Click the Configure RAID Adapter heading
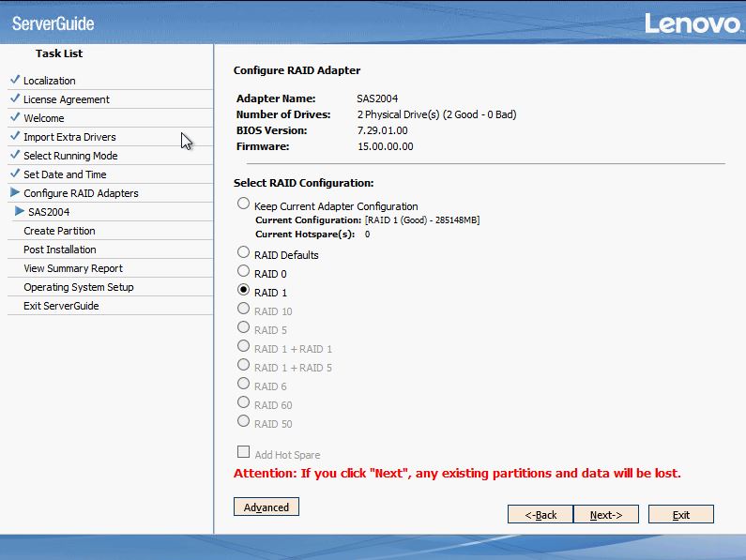 click(297, 70)
